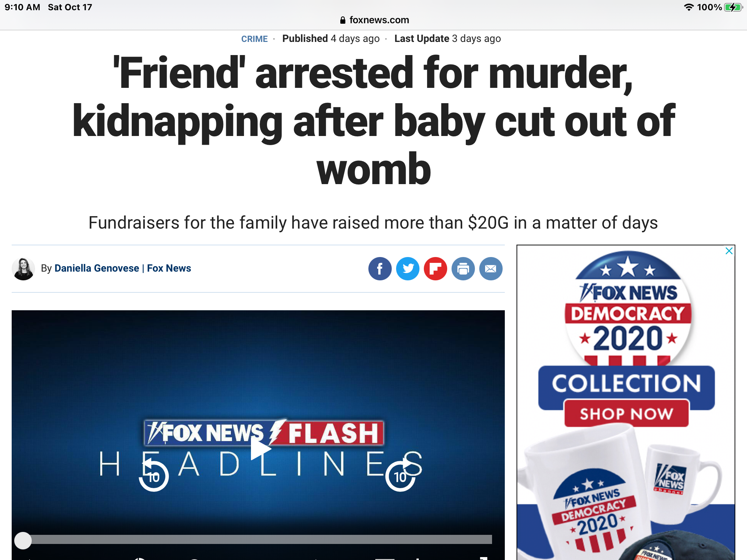747x560 pixels.
Task: Share the article via Flipboard icon
Action: click(x=435, y=269)
